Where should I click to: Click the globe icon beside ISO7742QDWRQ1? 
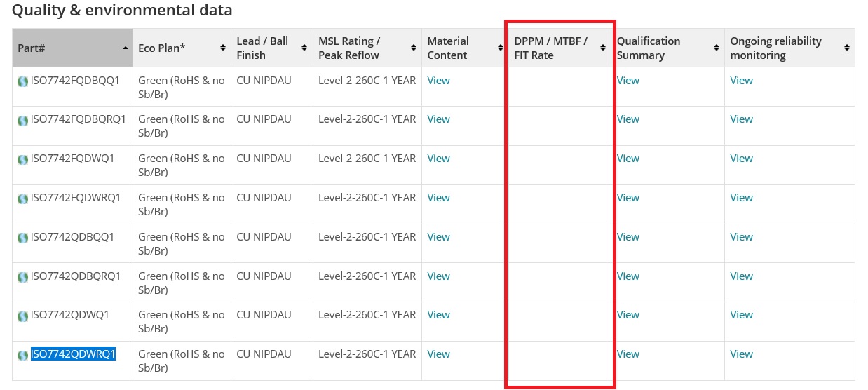click(x=23, y=355)
